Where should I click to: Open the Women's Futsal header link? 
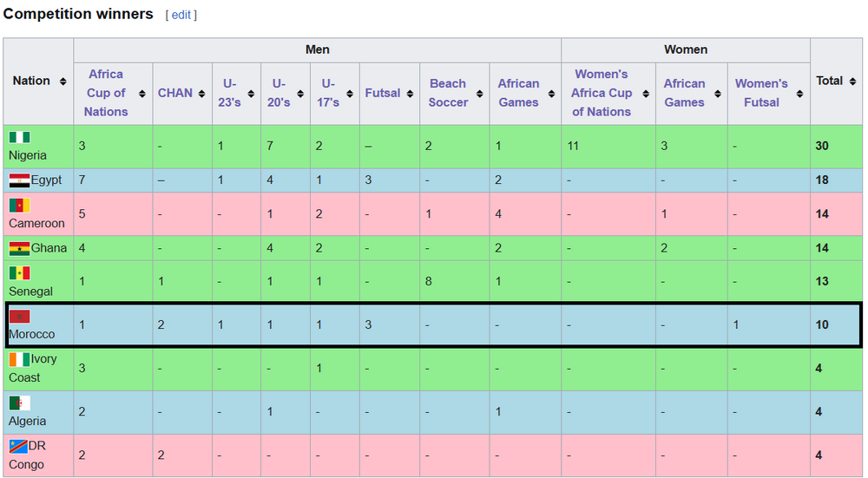[761, 93]
